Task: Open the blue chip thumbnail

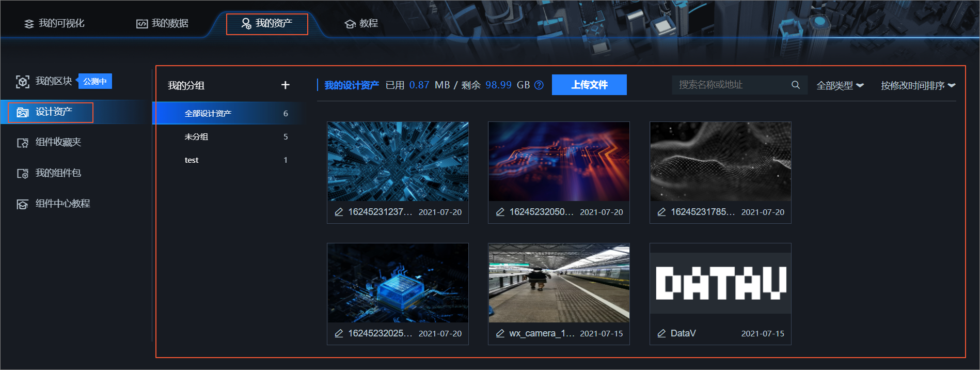Action: (398, 283)
